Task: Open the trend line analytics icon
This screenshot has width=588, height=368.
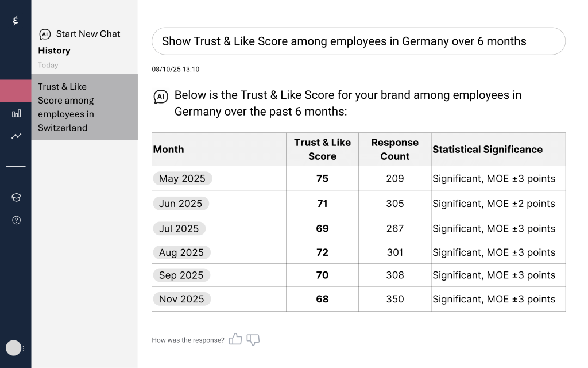Action: pyautogui.click(x=16, y=136)
